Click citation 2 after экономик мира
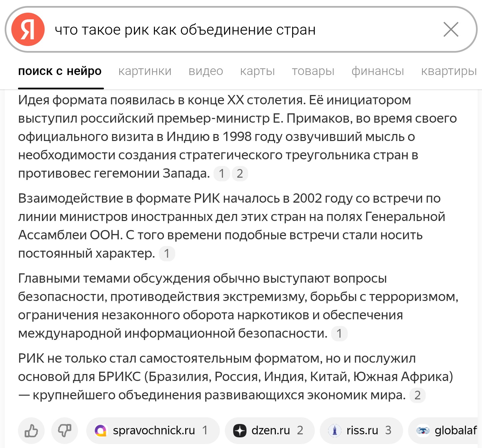 pos(417,395)
